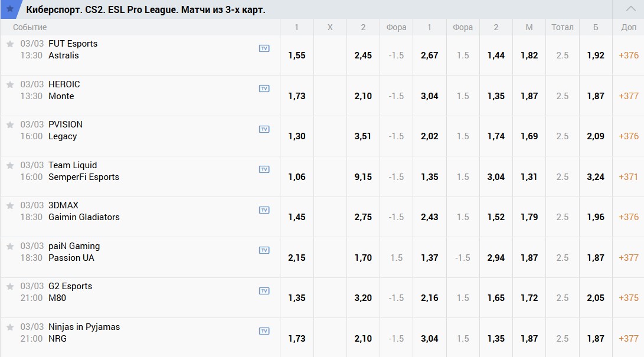Select paiN Gaming win odds 2,15
644x357 pixels.
(296, 258)
